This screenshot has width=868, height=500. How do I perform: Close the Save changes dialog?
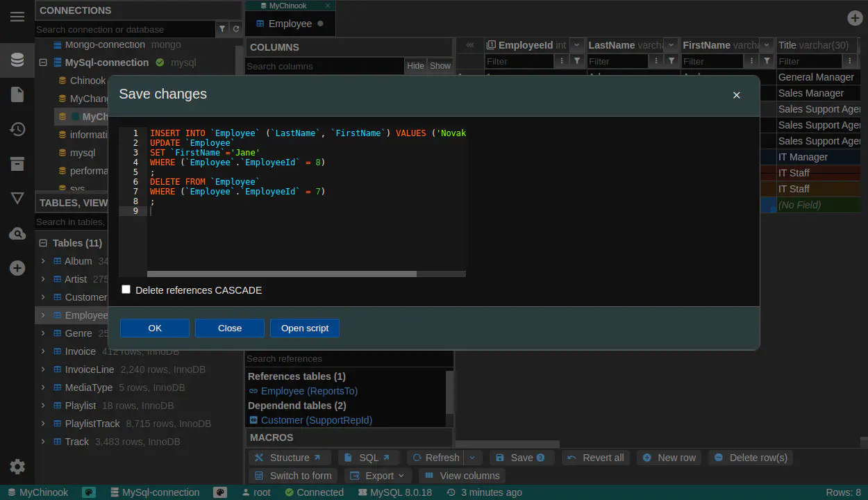(x=736, y=95)
